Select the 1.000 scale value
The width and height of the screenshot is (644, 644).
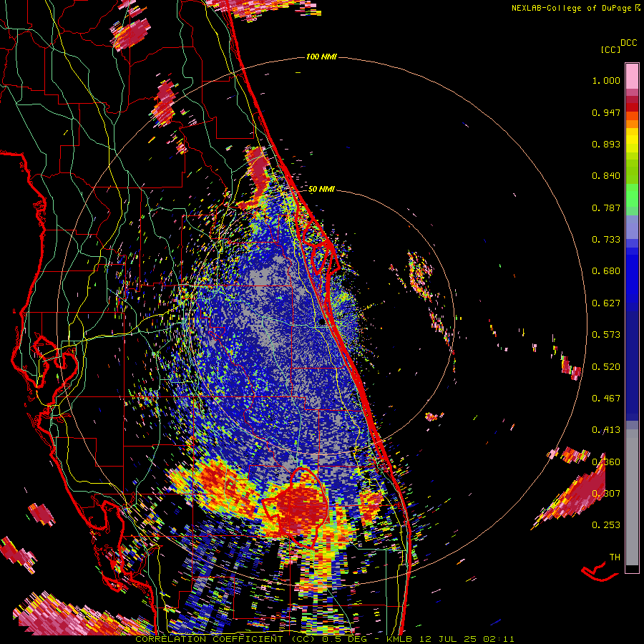pos(606,80)
